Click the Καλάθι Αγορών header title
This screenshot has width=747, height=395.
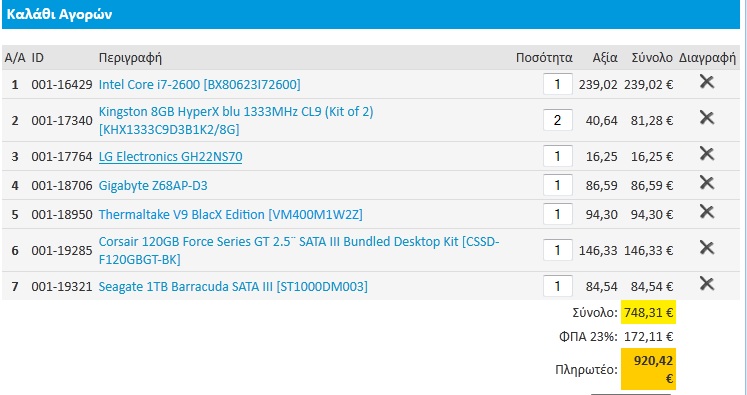pos(60,14)
